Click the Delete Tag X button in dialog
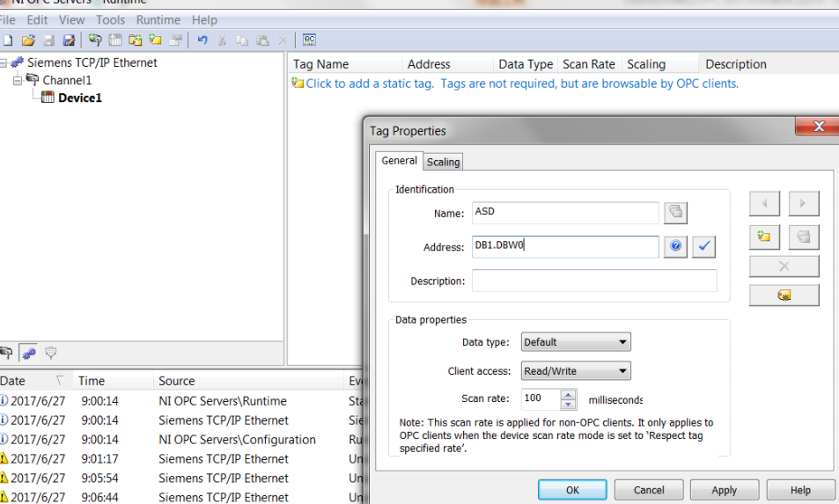839x504 pixels. [x=784, y=267]
